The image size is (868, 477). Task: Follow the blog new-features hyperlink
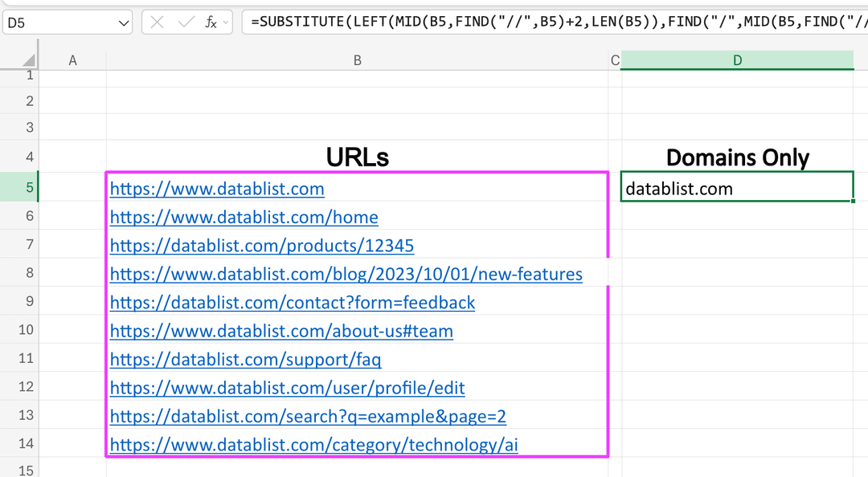pos(346,274)
